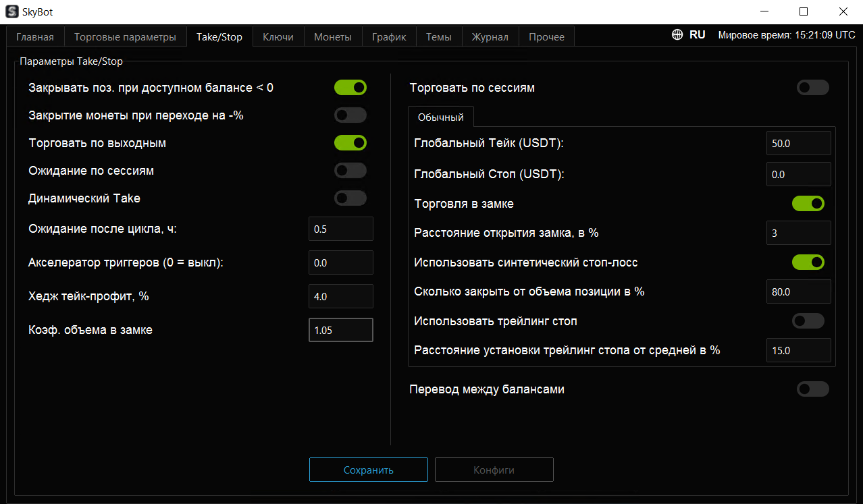Show the 'График' tab
Viewport: 863px width, 504px height.
[x=389, y=37]
